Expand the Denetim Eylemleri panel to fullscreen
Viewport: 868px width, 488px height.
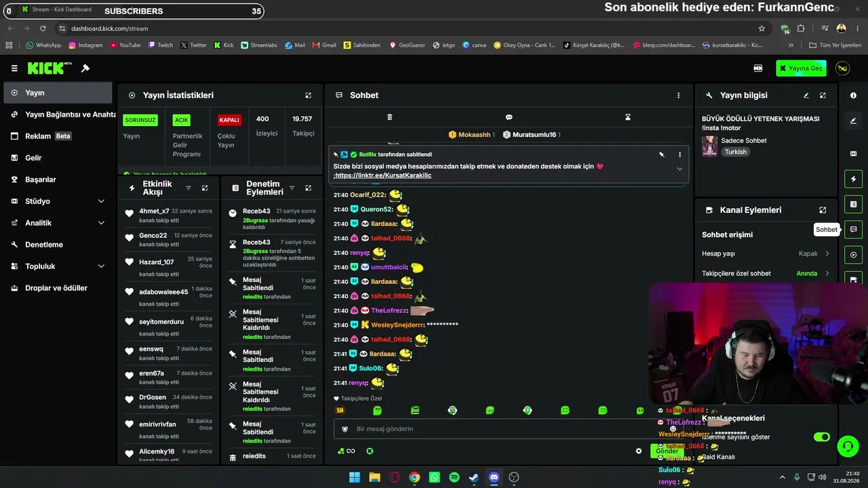click(308, 188)
